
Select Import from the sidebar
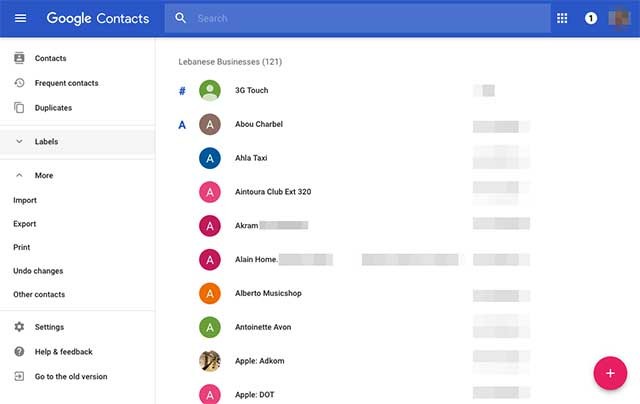[25, 200]
